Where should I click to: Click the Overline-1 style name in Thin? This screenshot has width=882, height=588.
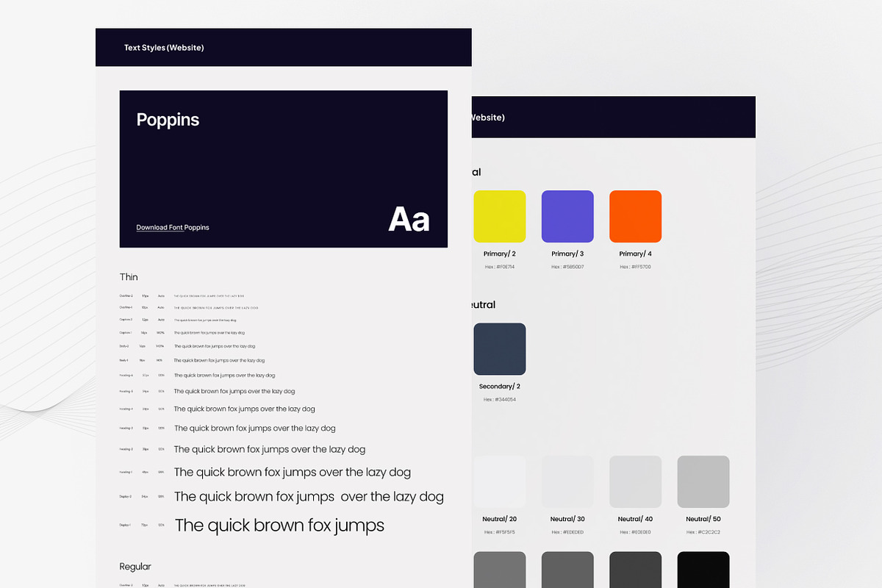coord(126,308)
